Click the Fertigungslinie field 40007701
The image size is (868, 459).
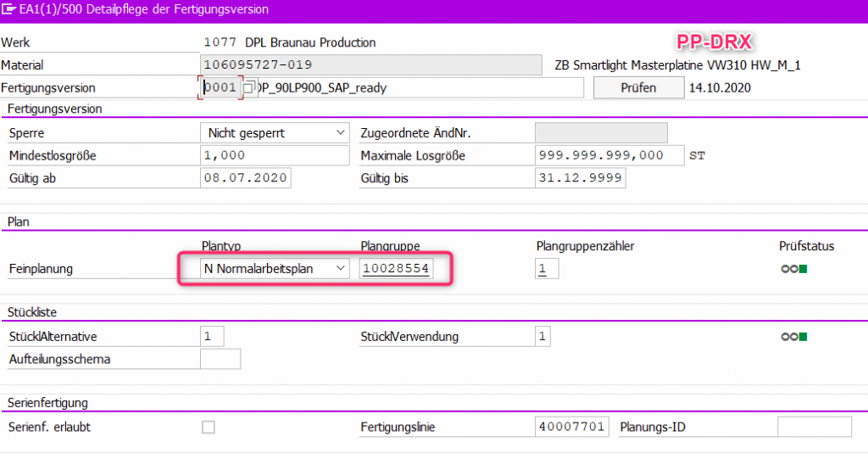(x=571, y=428)
